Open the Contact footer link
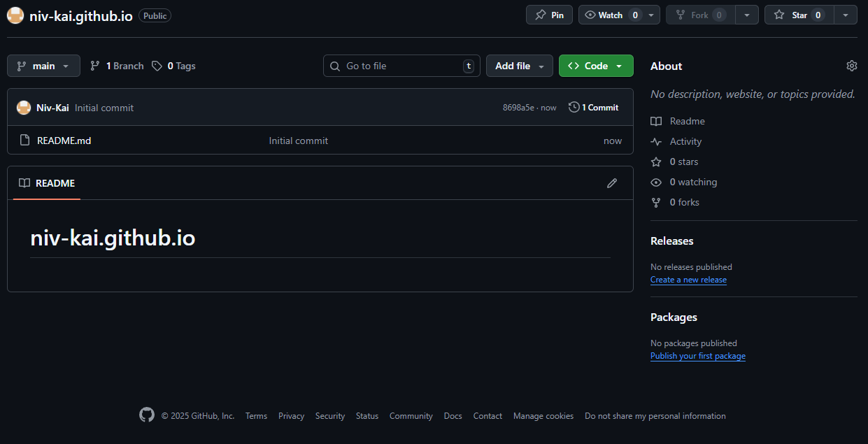868x444 pixels. [488, 416]
